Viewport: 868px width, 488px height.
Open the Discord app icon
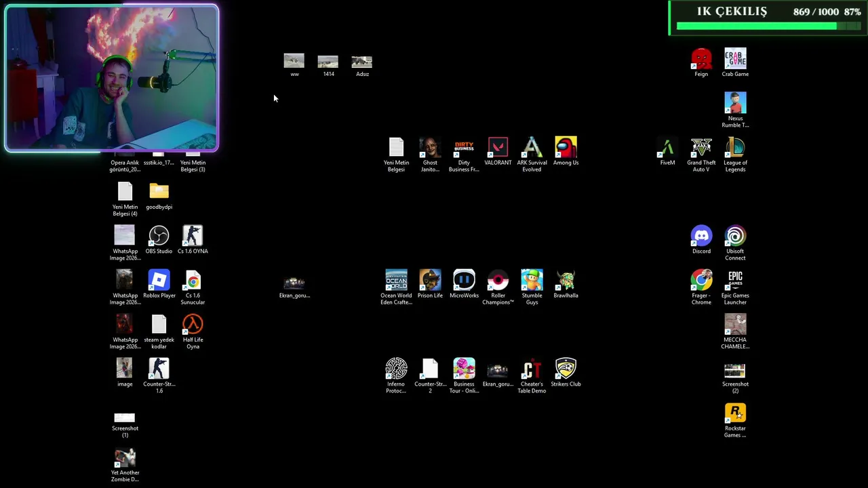(x=701, y=236)
